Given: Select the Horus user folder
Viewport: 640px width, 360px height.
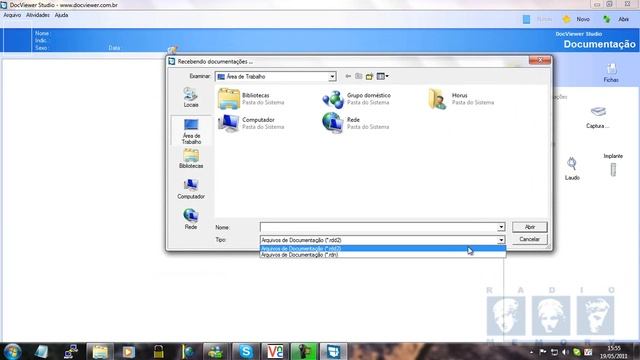Looking at the screenshot, I should (461, 99).
